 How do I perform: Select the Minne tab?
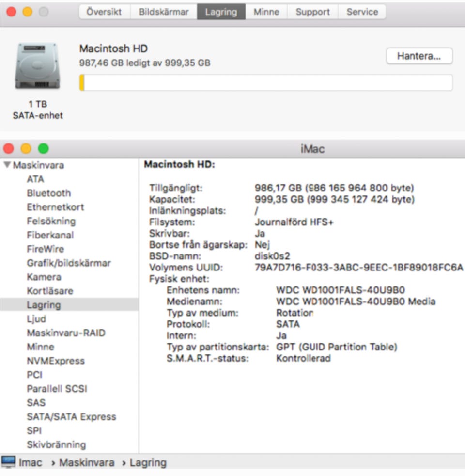(266, 12)
